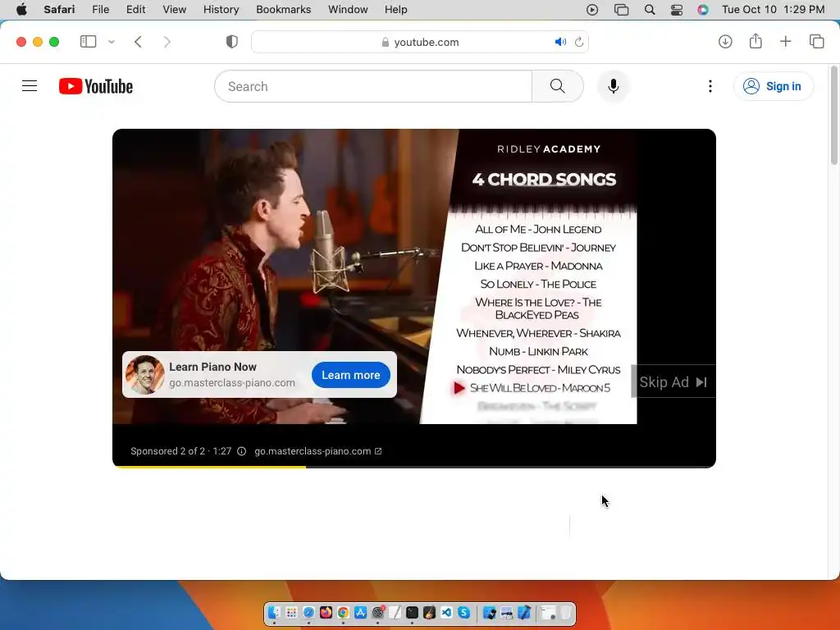Click the advertiser avatar in ad card
This screenshot has height=630, width=840.
pyautogui.click(x=144, y=374)
